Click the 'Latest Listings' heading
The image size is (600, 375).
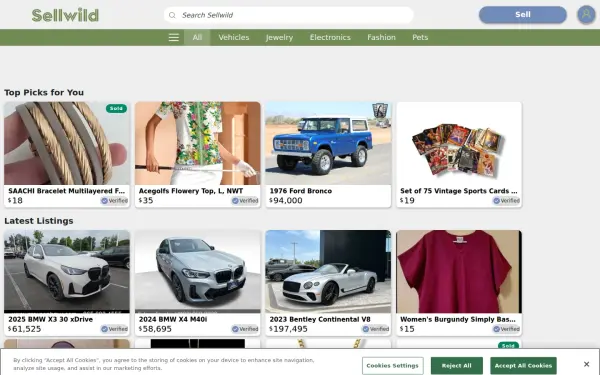(x=39, y=221)
